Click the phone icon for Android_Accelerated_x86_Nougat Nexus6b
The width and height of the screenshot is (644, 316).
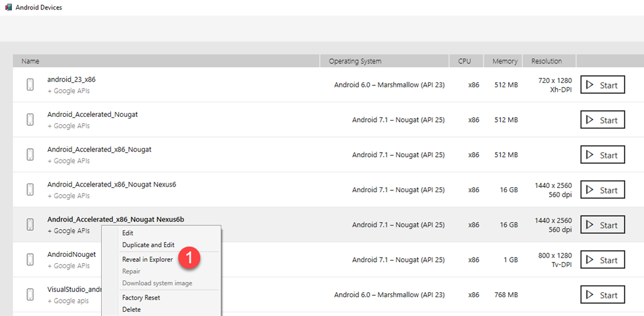tap(30, 224)
